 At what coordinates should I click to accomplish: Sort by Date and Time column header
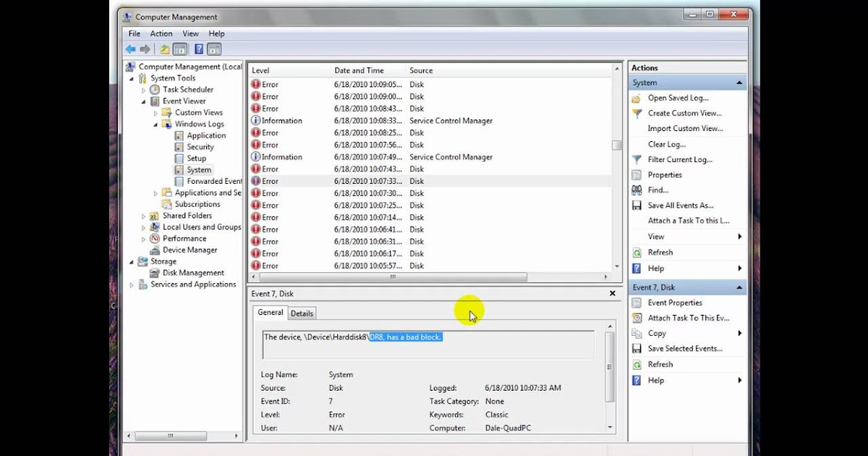pyautogui.click(x=368, y=70)
